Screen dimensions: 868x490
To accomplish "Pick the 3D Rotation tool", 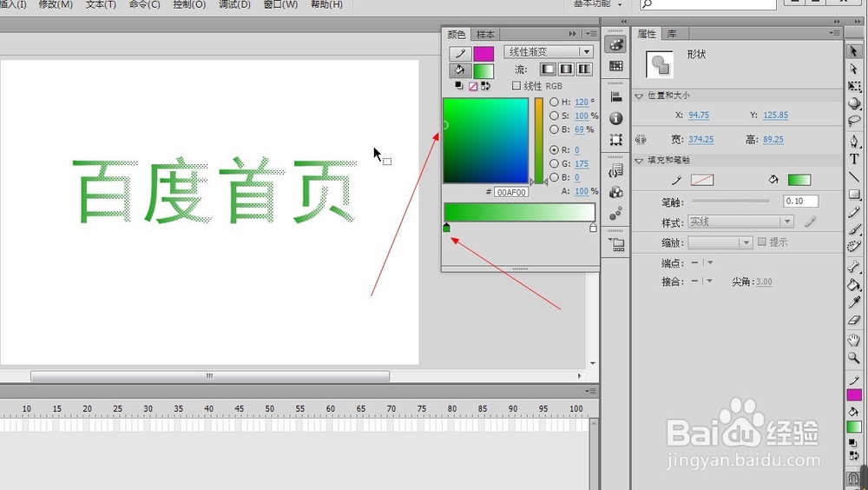I will click(853, 103).
